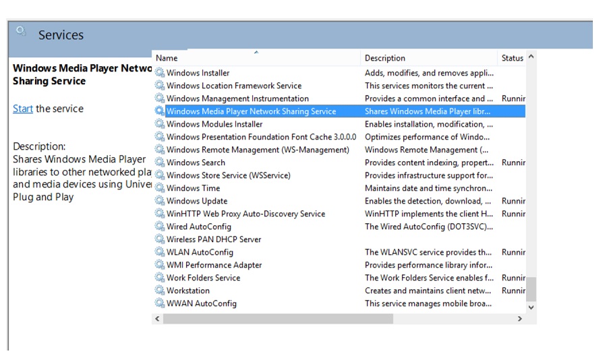607x364 pixels.
Task: Click gear icon beside WinHTTP Web Proxy Auto-Discovery
Action: (159, 213)
